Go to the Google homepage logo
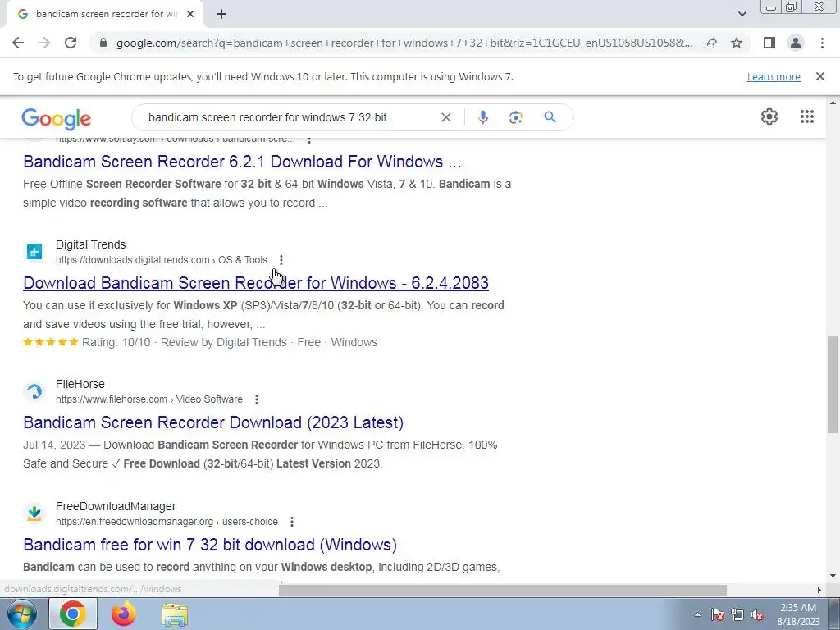The image size is (840, 630). coord(57,118)
